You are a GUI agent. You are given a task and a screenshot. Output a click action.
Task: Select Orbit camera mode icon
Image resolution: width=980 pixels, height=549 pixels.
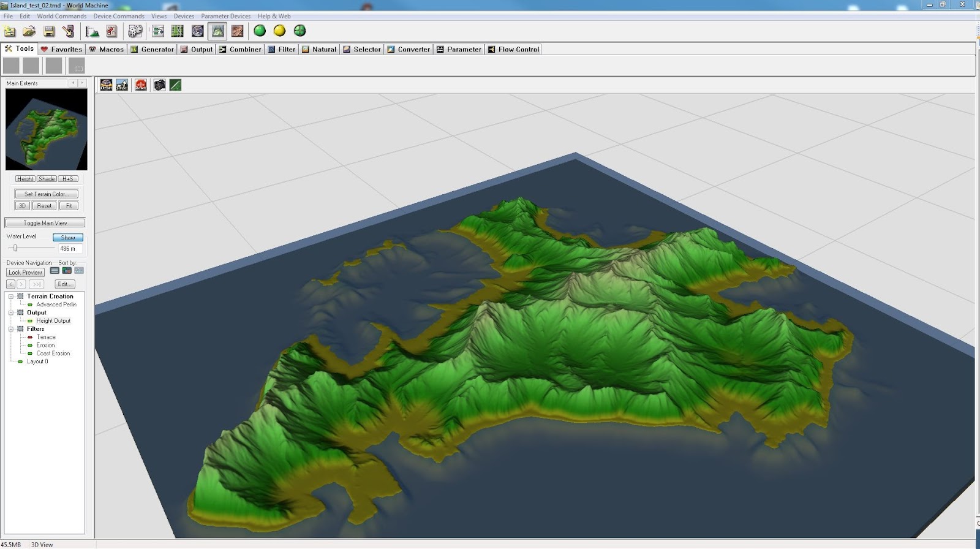tap(107, 85)
